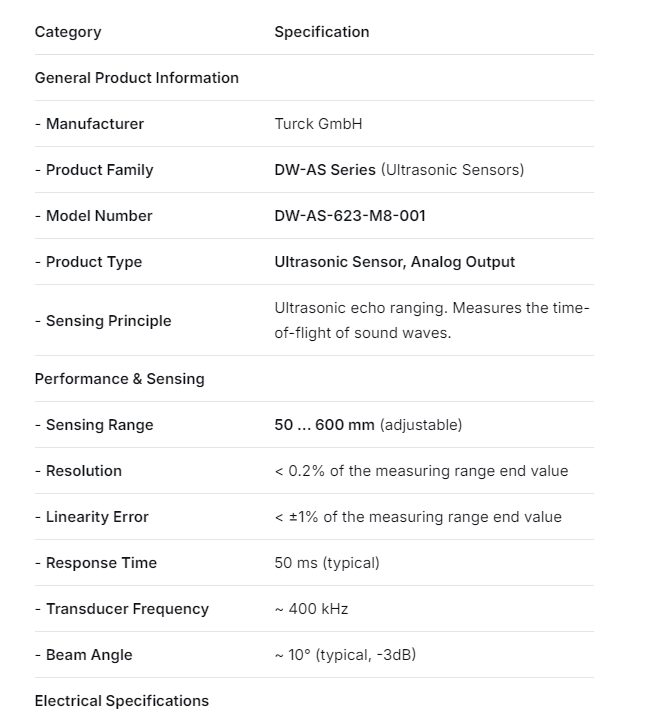The width and height of the screenshot is (667, 714).
Task: Select the 50 ms (typical) response time value
Action: click(x=327, y=563)
